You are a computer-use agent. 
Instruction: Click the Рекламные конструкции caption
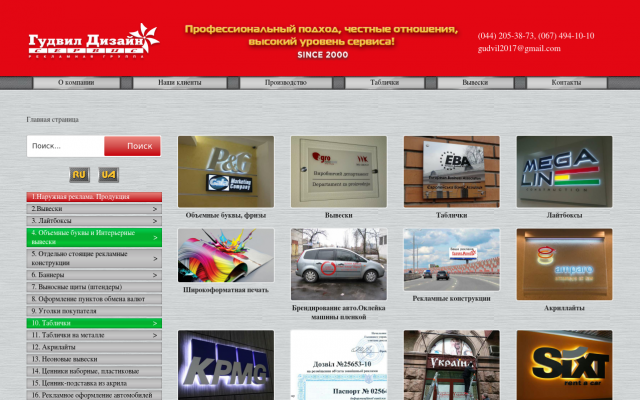[451, 298]
